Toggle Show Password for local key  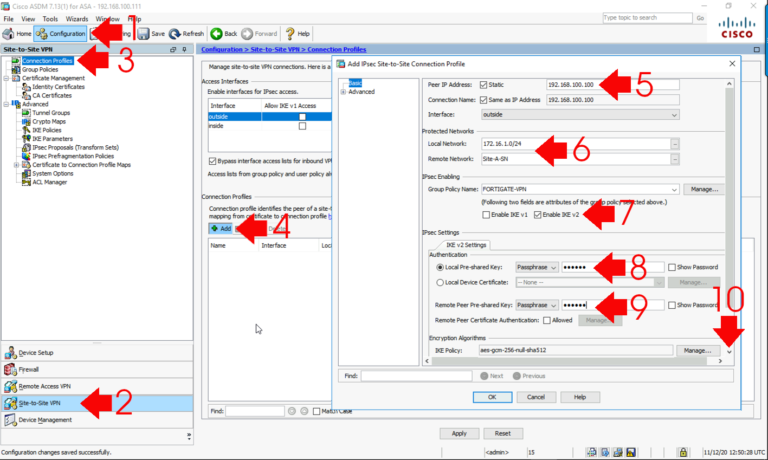point(672,267)
